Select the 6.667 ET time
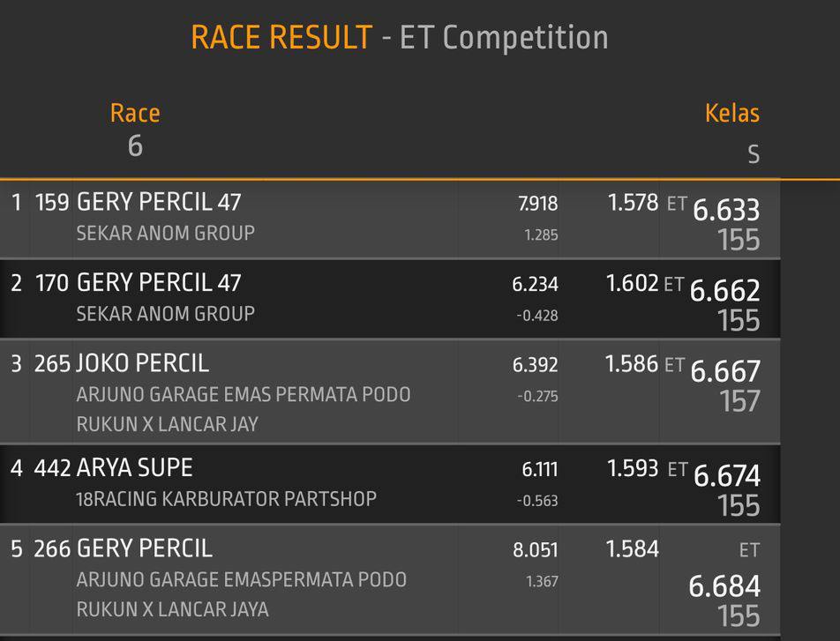 [x=724, y=371]
